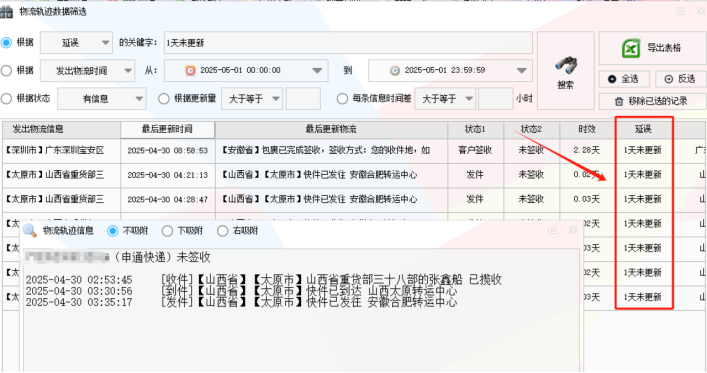Image resolution: width=707 pixels, height=373 pixels.
Task: Select the 每条信息时间差 radio button
Action: point(342,98)
